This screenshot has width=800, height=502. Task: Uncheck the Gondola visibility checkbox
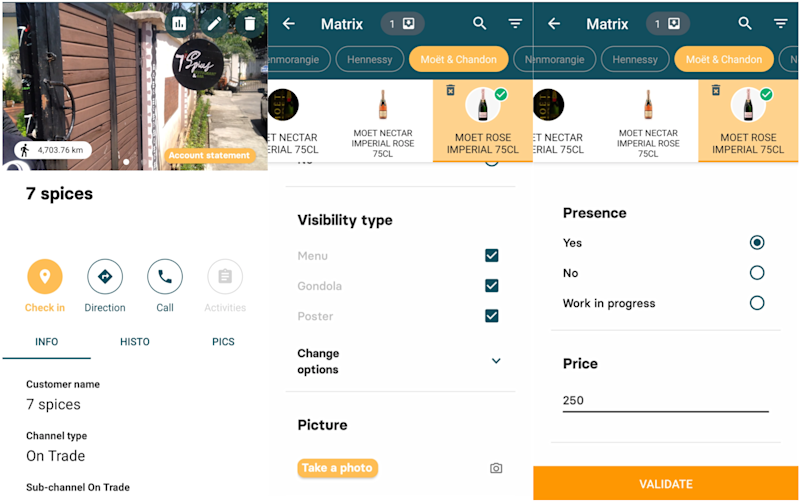[x=492, y=286]
